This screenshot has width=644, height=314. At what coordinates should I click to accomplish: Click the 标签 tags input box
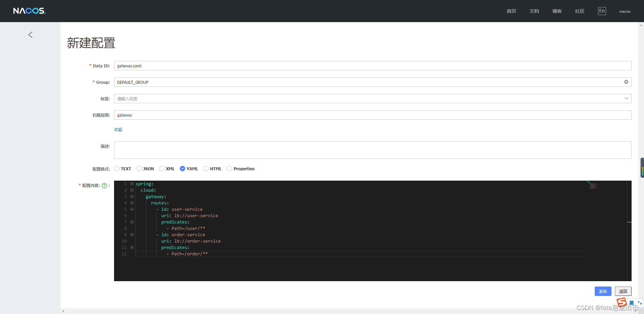373,99
